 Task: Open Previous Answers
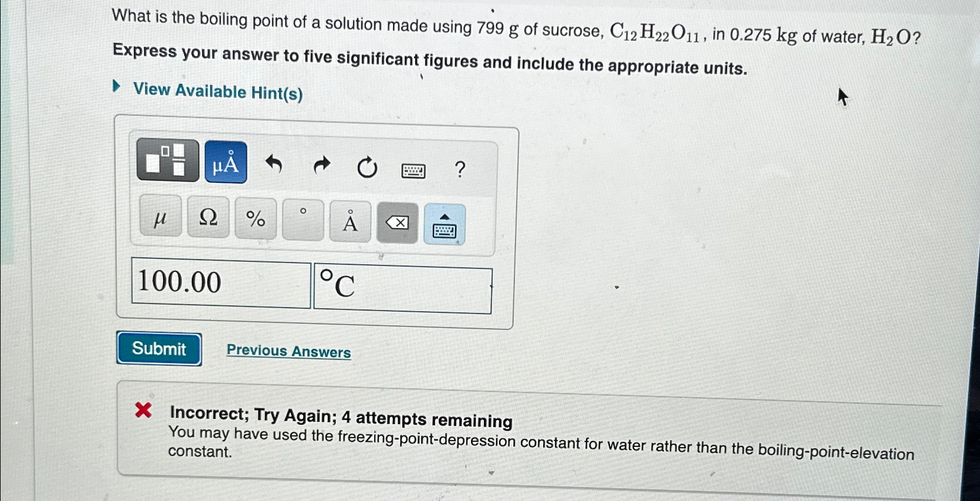point(288,352)
